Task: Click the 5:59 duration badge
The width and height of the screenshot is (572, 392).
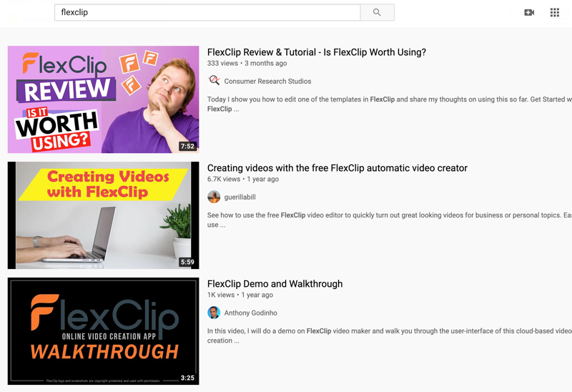Action: coord(187,262)
